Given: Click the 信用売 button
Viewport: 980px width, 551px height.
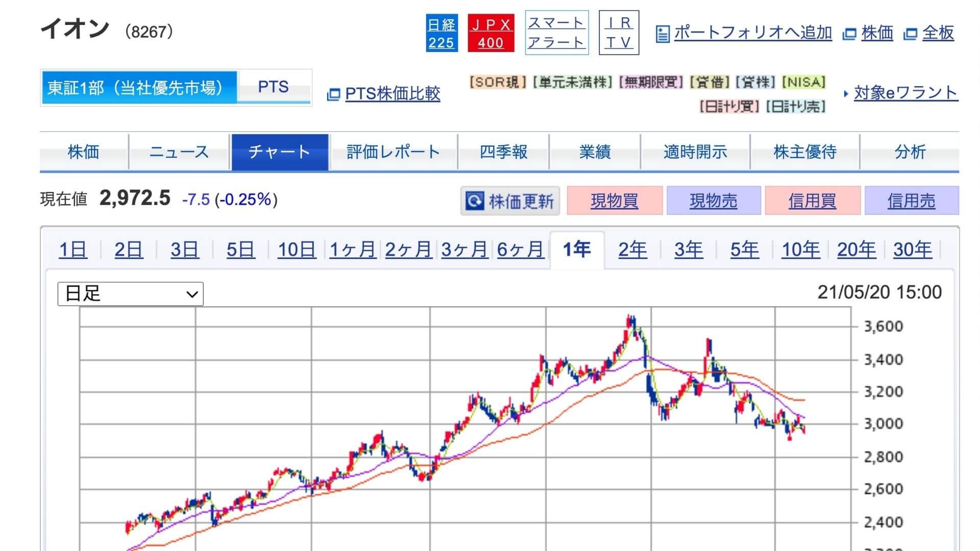Looking at the screenshot, I should click(912, 201).
